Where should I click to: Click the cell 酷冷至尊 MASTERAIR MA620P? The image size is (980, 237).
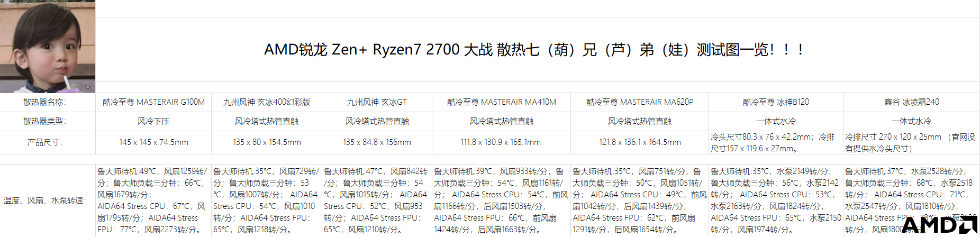coord(639,102)
